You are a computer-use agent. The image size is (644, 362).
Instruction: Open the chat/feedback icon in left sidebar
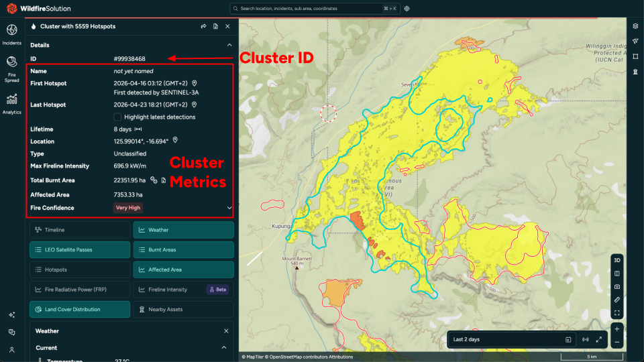pos(11,332)
